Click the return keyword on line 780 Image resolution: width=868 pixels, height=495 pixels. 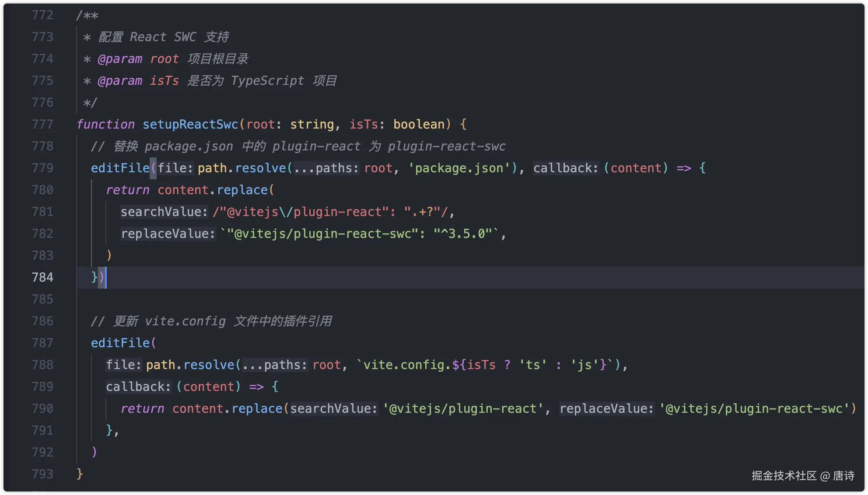tap(127, 190)
